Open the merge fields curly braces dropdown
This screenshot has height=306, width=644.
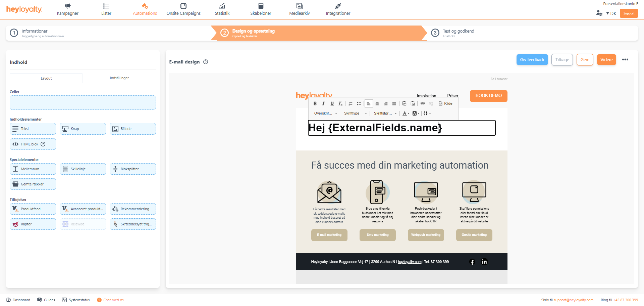(427, 114)
